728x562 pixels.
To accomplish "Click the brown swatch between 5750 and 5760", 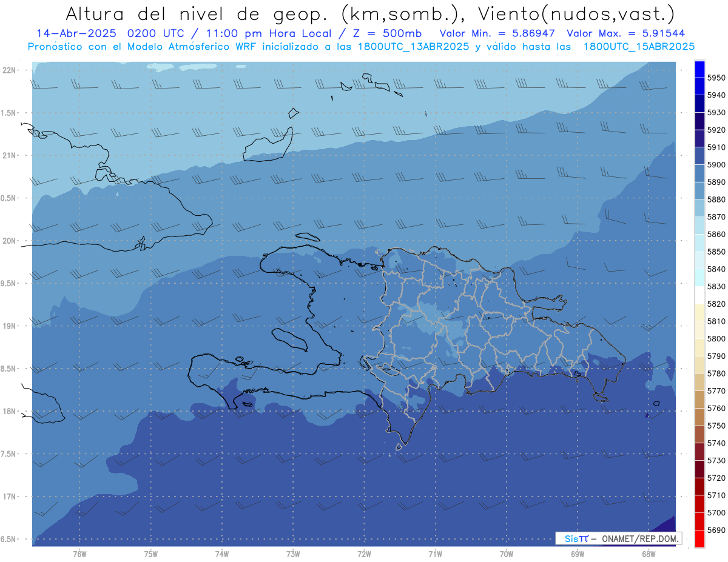I will [x=699, y=416].
